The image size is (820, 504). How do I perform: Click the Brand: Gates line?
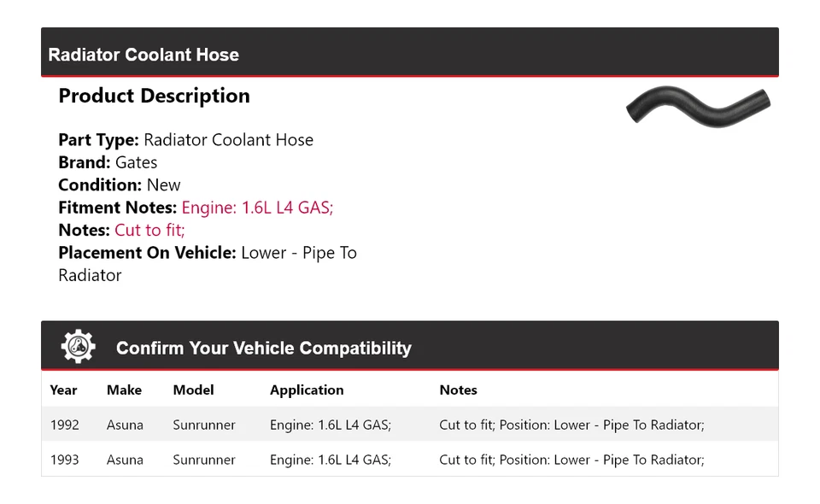[x=108, y=162]
